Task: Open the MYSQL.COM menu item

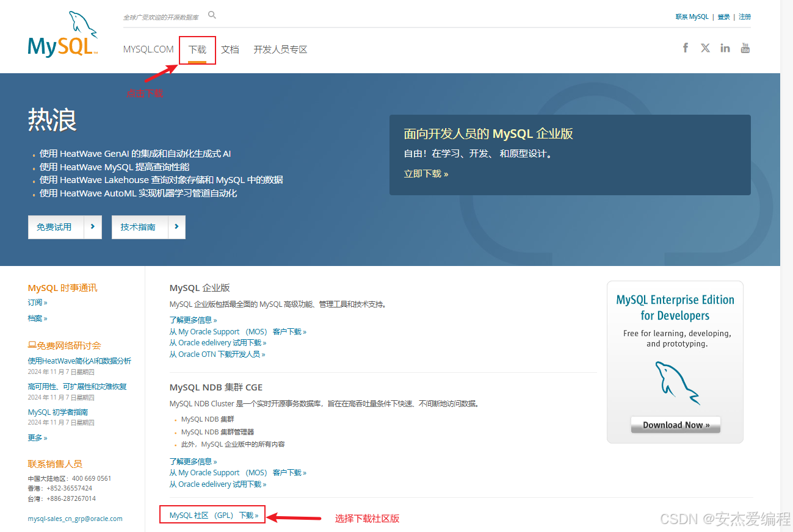Action: click(x=148, y=49)
